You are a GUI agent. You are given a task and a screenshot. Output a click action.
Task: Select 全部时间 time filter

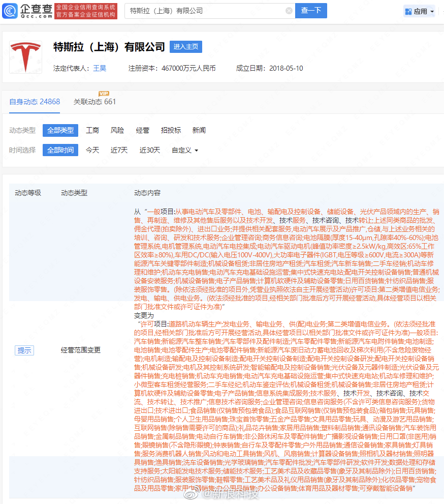point(60,150)
